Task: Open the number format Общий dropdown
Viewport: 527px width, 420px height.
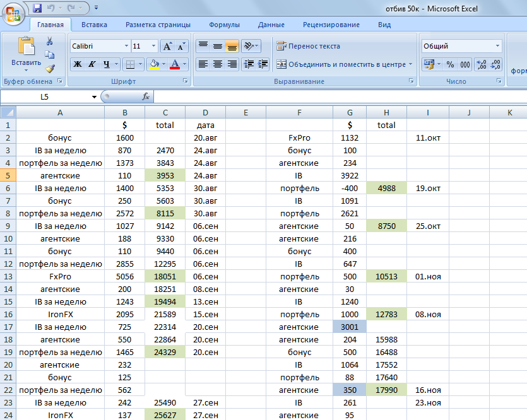Action: click(497, 46)
